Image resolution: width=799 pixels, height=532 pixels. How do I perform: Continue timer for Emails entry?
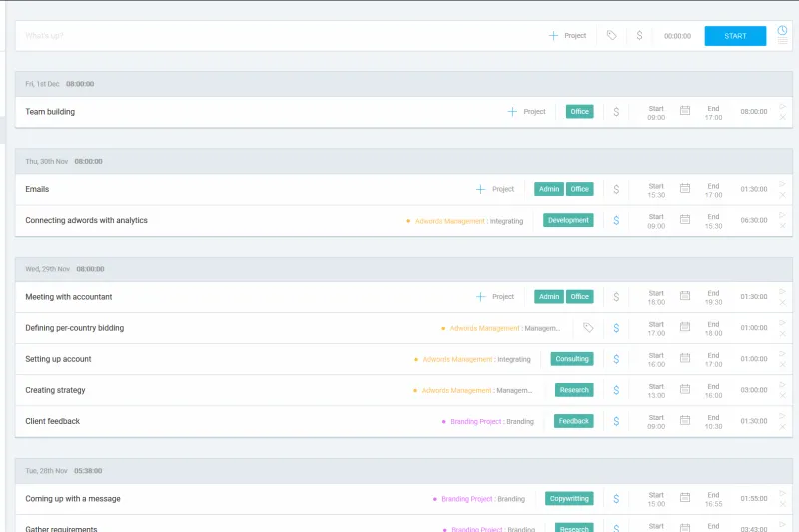click(782, 183)
